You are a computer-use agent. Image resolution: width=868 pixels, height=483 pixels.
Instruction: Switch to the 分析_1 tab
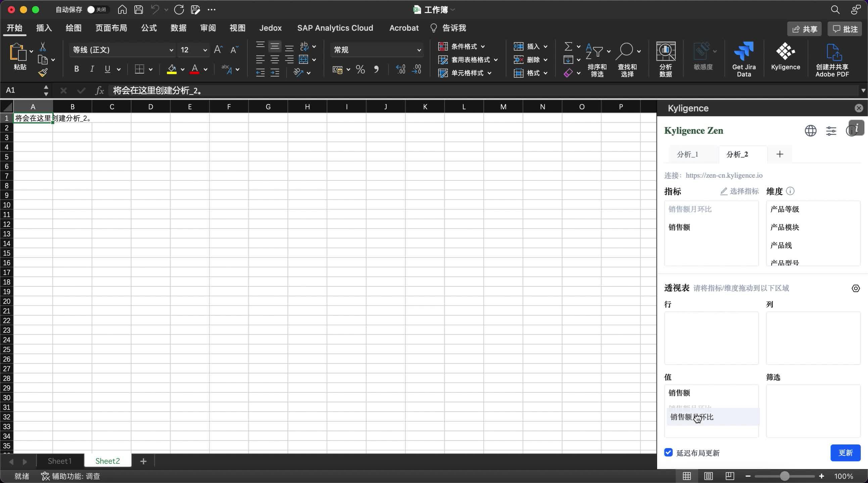(688, 154)
